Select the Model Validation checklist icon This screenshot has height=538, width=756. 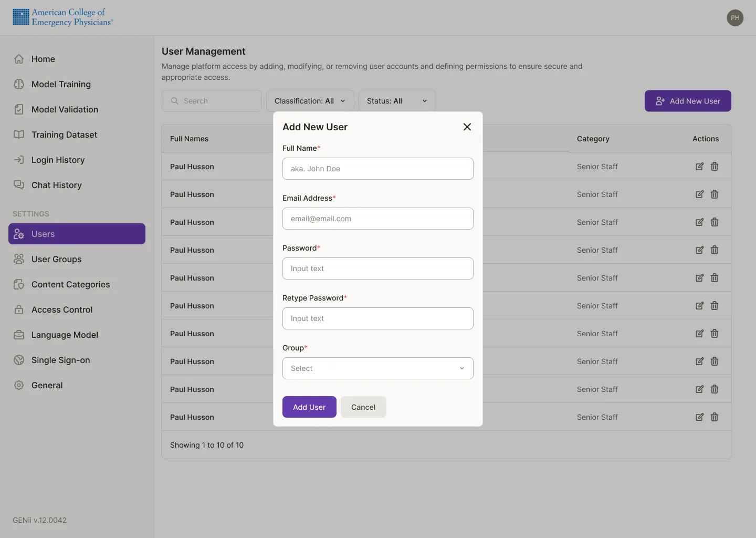[x=19, y=109]
